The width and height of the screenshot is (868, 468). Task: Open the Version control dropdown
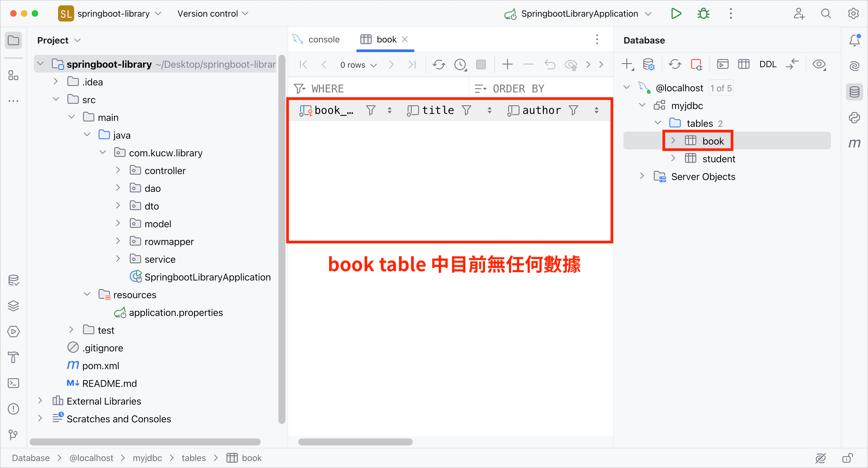point(213,13)
